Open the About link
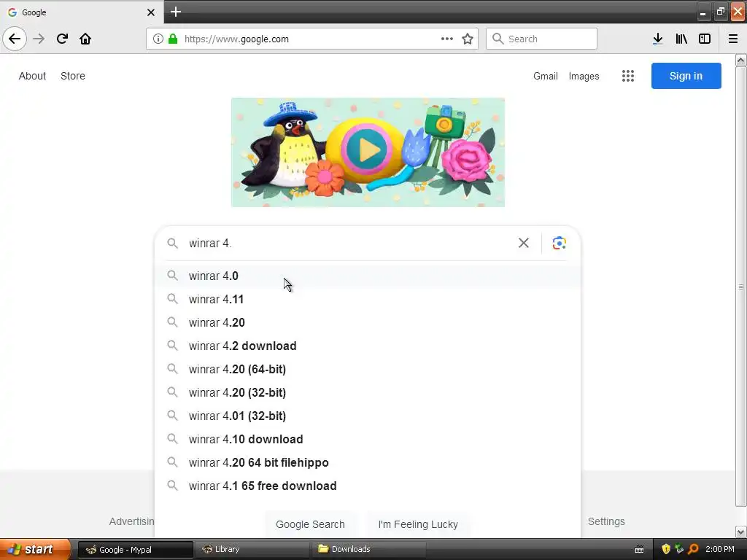This screenshot has width=747, height=560. [32, 76]
